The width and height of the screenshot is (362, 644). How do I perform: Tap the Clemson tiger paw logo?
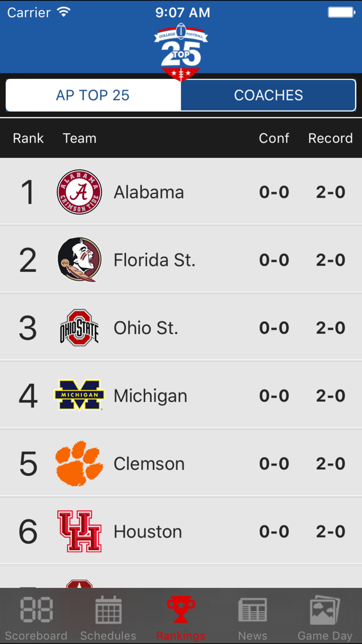tap(79, 463)
